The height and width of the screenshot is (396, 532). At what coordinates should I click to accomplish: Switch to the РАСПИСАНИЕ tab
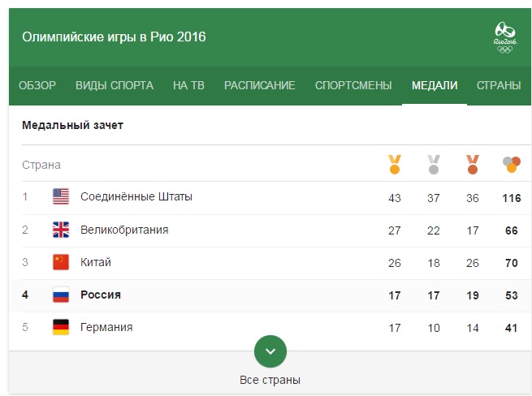click(260, 85)
